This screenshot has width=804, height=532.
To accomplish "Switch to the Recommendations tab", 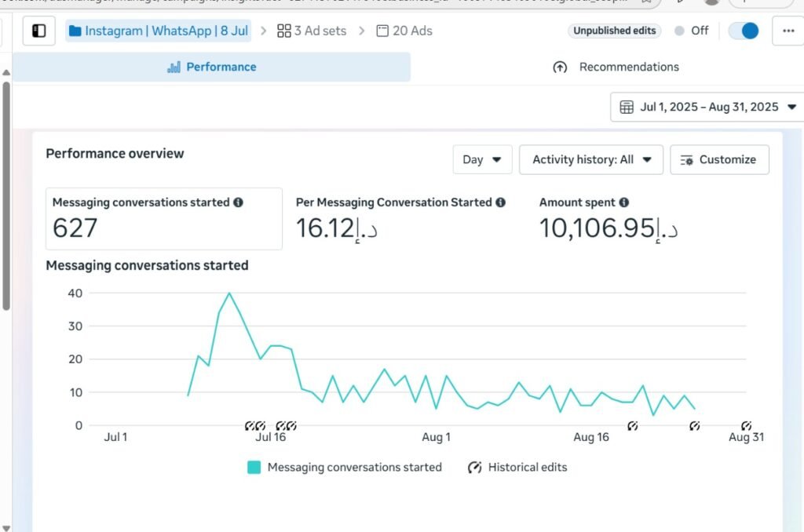I will click(x=616, y=67).
